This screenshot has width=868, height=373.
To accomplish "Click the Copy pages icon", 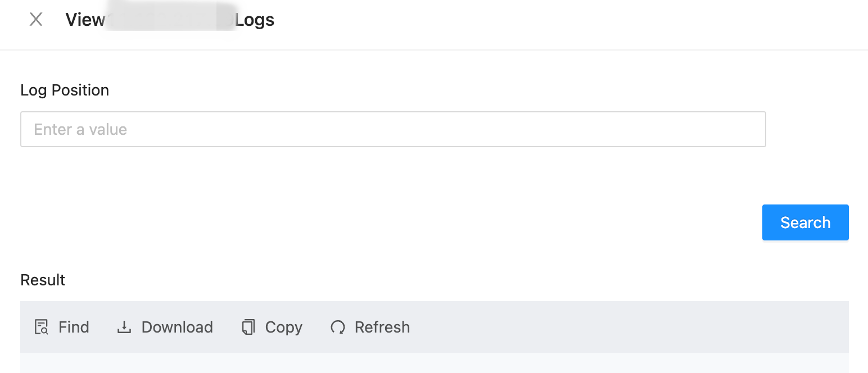I will click(x=248, y=327).
